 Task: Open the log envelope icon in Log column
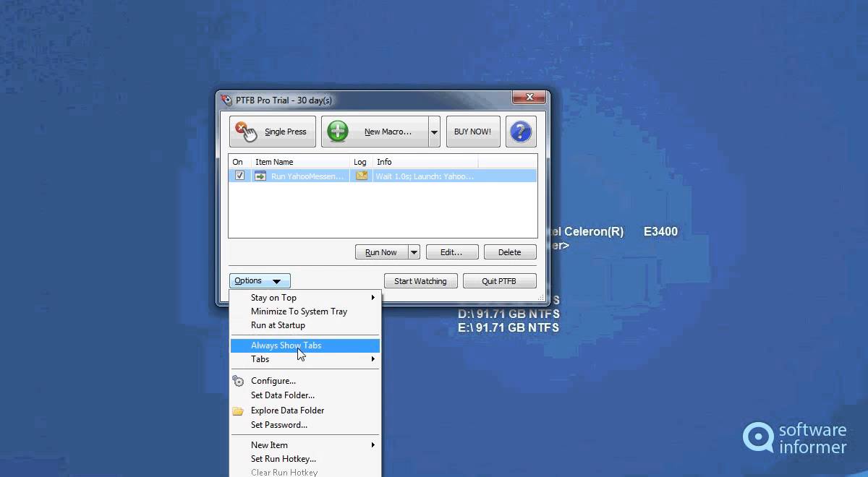(361, 176)
